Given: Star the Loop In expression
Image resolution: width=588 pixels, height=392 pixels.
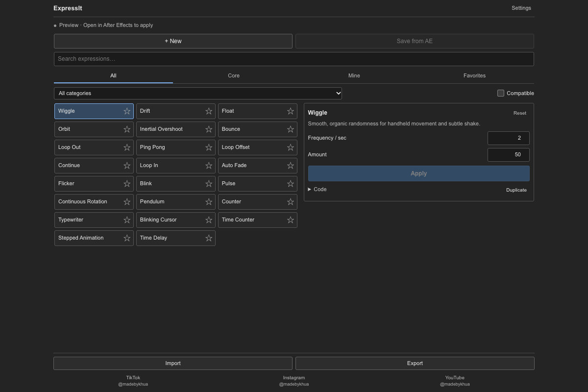Looking at the screenshot, I should pyautogui.click(x=209, y=166).
